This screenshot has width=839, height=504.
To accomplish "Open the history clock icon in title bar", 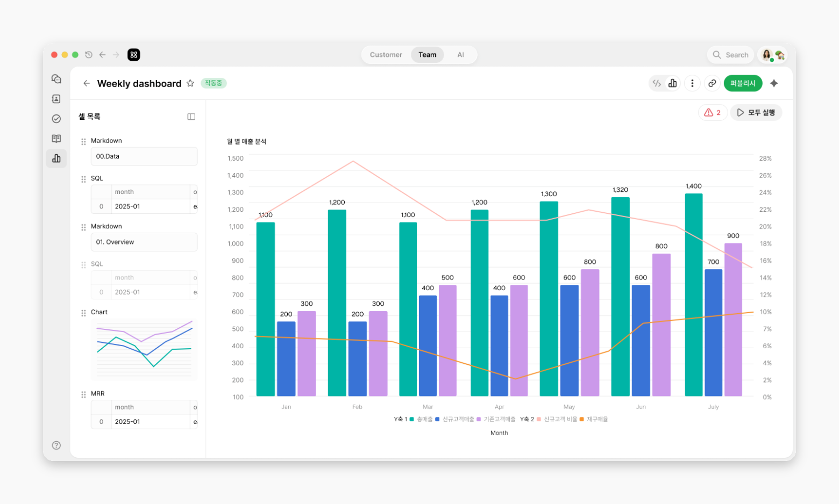I will [89, 55].
